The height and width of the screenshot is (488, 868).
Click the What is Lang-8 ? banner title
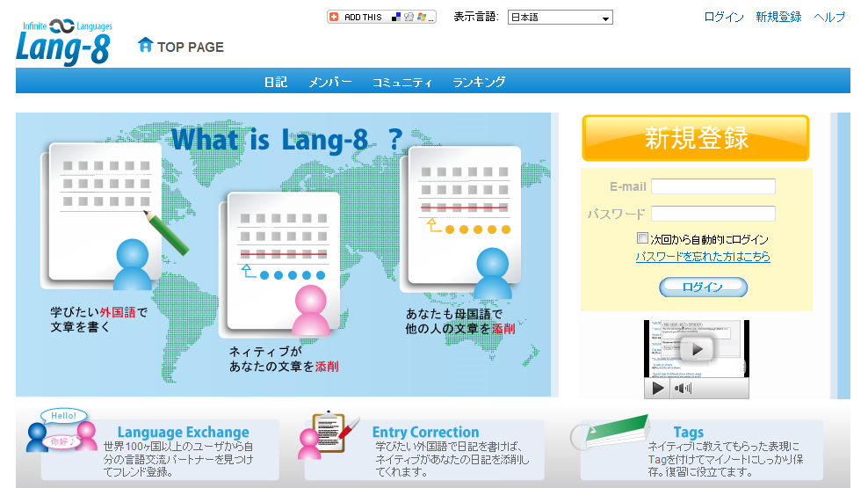(x=286, y=139)
